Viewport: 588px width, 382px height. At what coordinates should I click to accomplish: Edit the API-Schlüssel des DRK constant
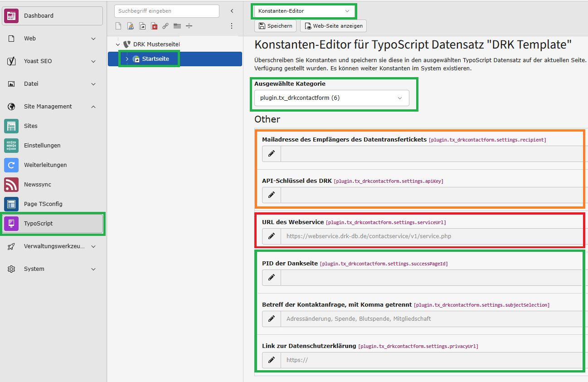[271, 195]
